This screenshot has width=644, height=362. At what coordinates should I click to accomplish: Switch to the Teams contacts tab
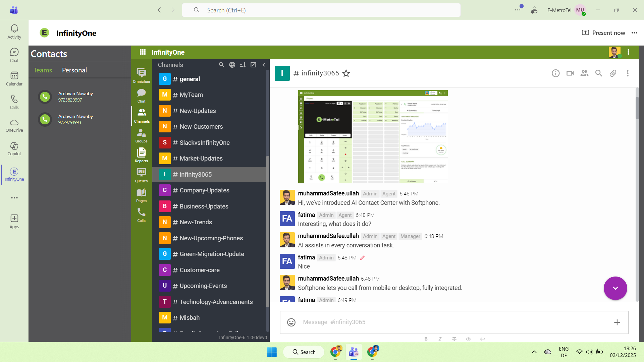click(x=43, y=70)
